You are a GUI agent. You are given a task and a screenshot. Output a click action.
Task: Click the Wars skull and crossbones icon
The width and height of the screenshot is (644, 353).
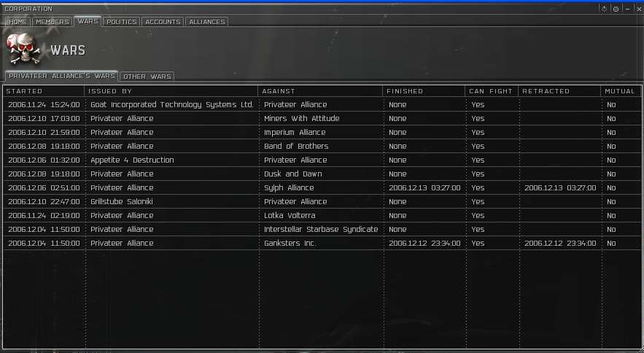[23, 50]
